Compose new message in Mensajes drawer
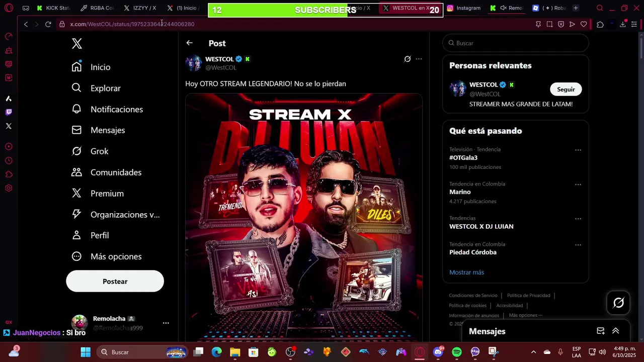 point(601,331)
